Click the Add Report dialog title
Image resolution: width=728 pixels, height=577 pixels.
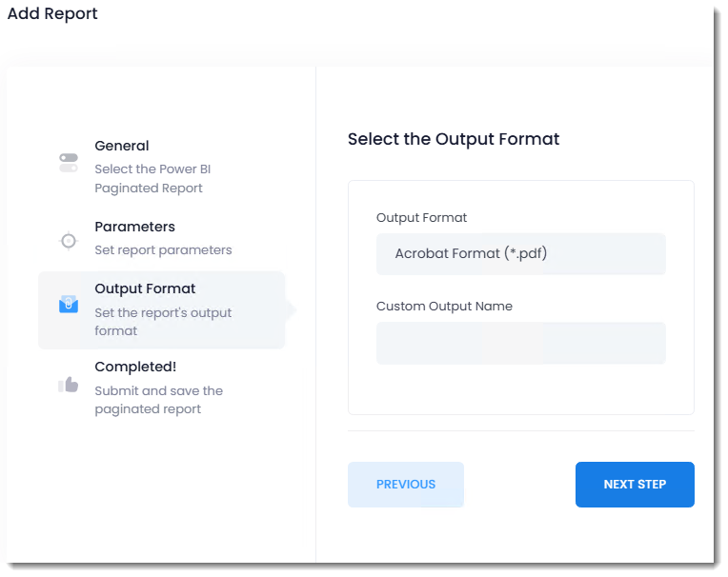pyautogui.click(x=52, y=13)
